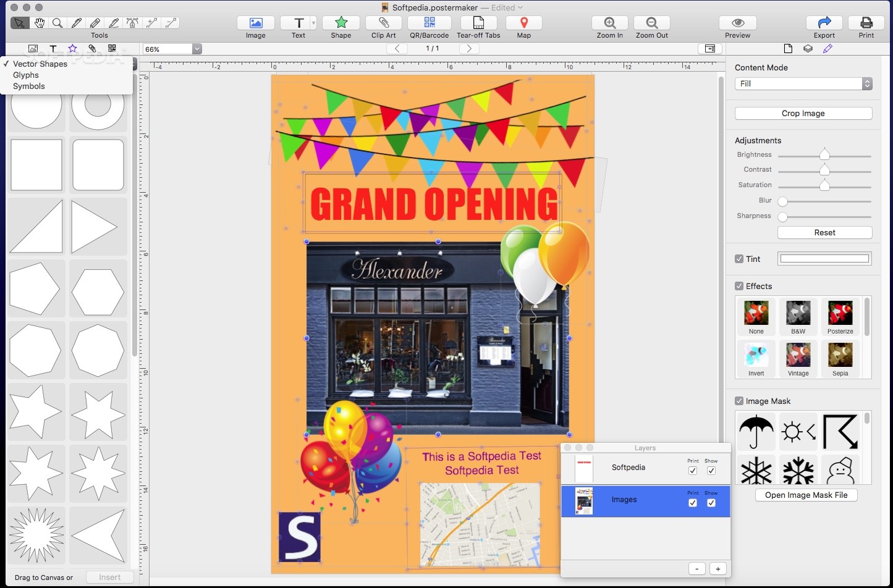Select the hand pan tool

pyautogui.click(x=39, y=23)
